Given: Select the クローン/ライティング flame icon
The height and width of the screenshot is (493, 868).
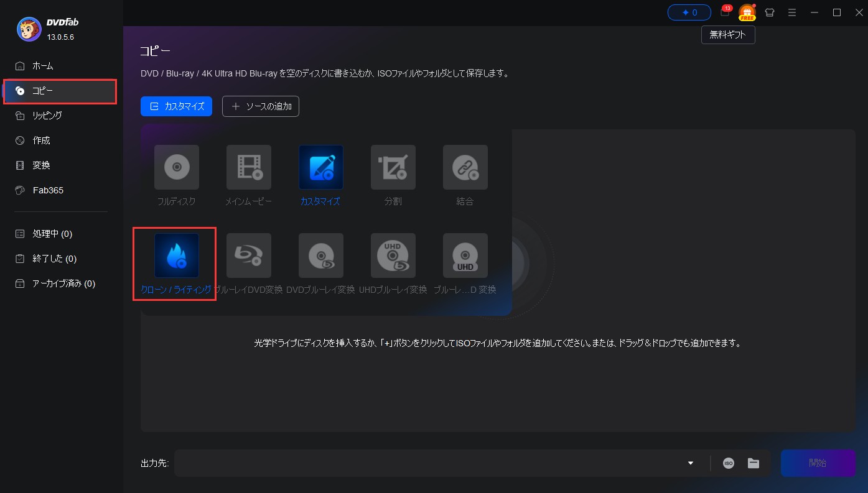Looking at the screenshot, I should tap(177, 256).
